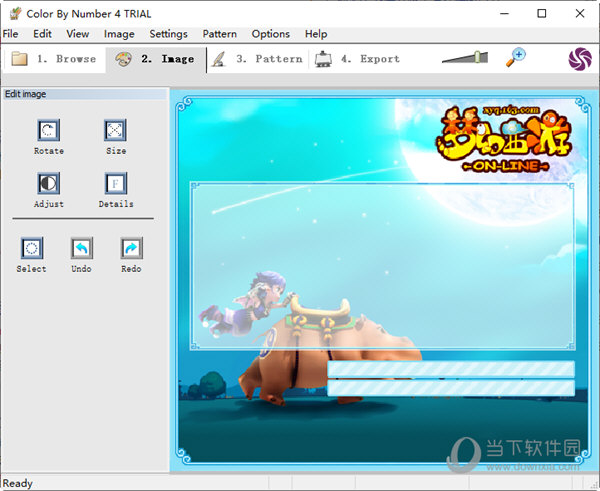Undo the last edit
Screen dimensions: 600x491
tap(81, 248)
